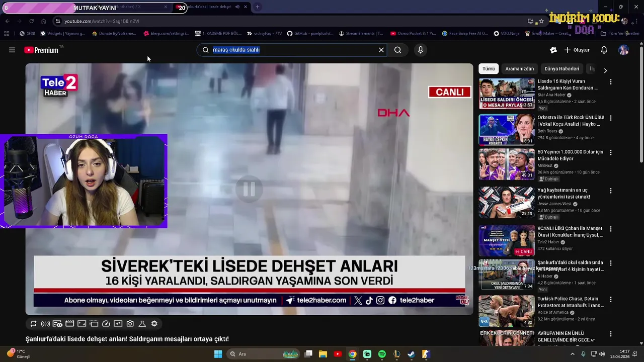This screenshot has width=644, height=362.
Task: Open the Oluştur create button
Action: pyautogui.click(x=577, y=50)
